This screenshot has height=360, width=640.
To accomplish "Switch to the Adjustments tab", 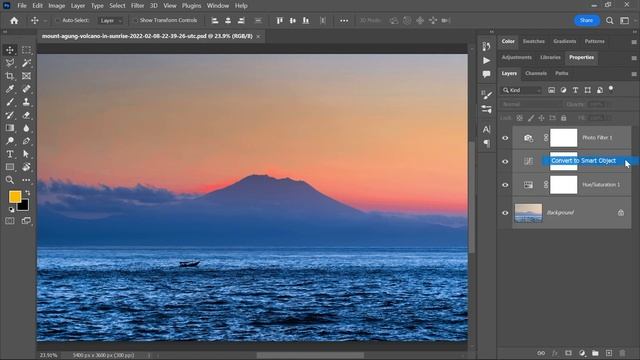I will pyautogui.click(x=516, y=58).
